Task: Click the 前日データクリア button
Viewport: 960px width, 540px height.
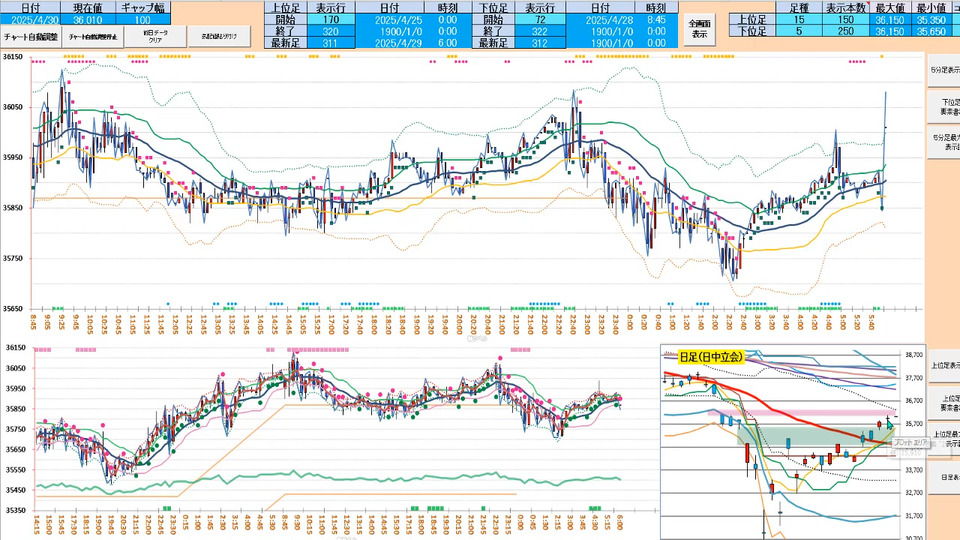Action: coord(156,37)
